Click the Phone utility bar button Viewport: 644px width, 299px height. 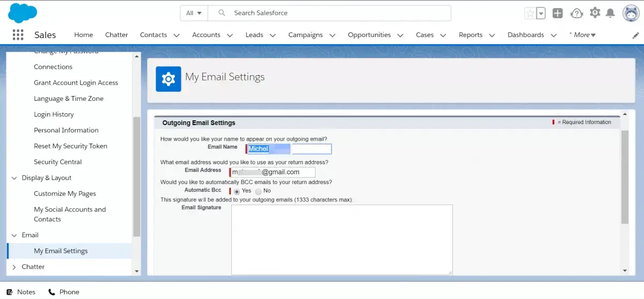point(64,292)
